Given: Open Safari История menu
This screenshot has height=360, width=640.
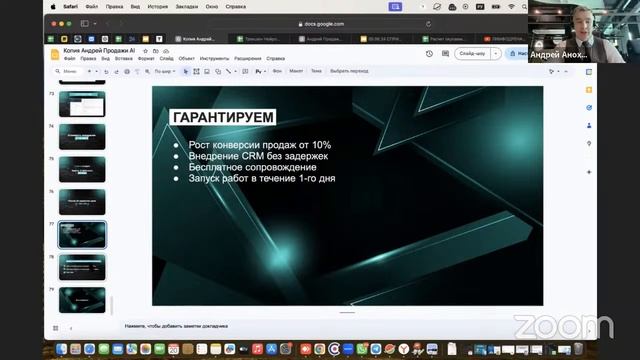Looking at the screenshot, I should coord(158,7).
